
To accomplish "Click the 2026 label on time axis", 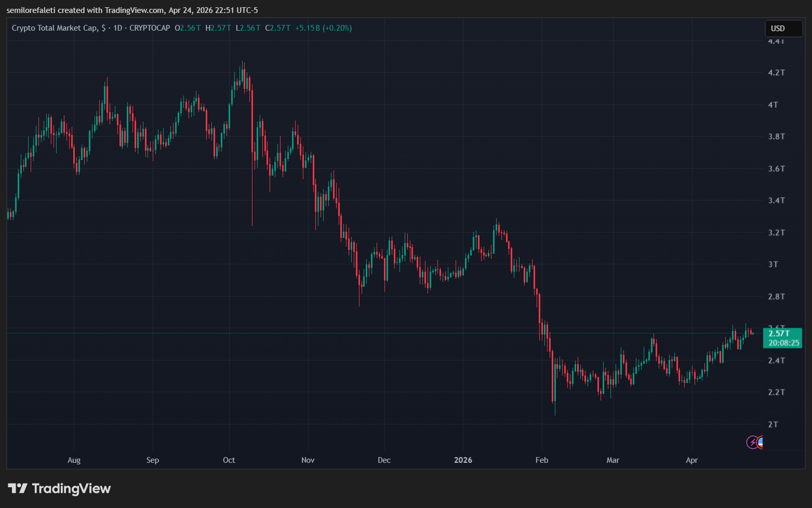I will (463, 460).
